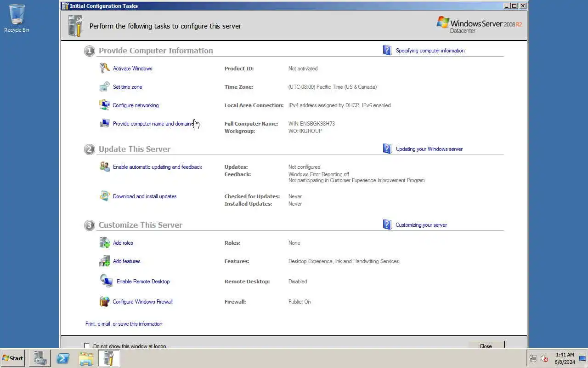
Task: Click the 'Update This Server' section heading
Action: 135,149
